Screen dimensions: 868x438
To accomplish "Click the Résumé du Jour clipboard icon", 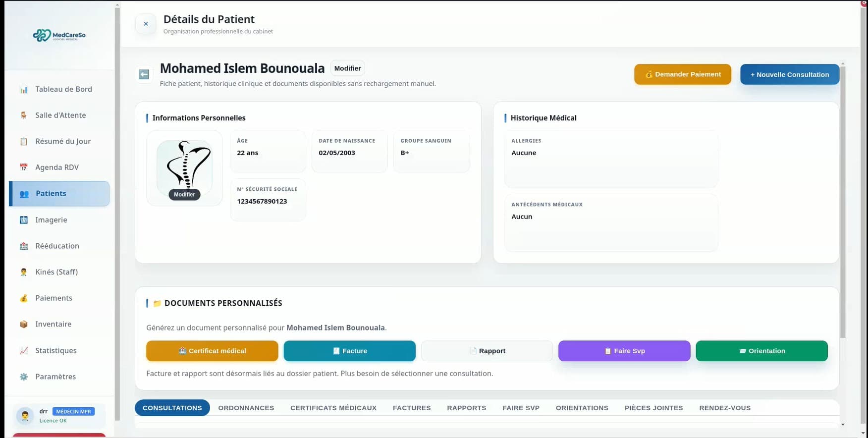I will (x=23, y=142).
